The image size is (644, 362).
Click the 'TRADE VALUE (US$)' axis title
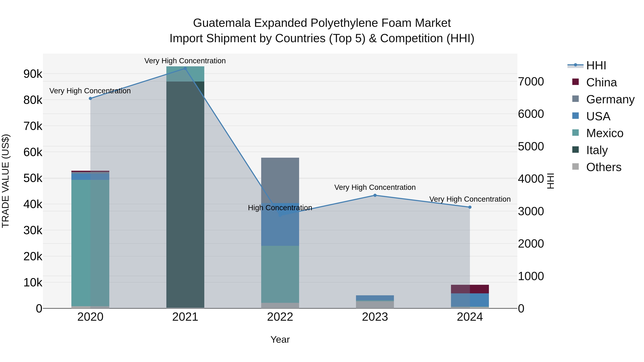6,181
